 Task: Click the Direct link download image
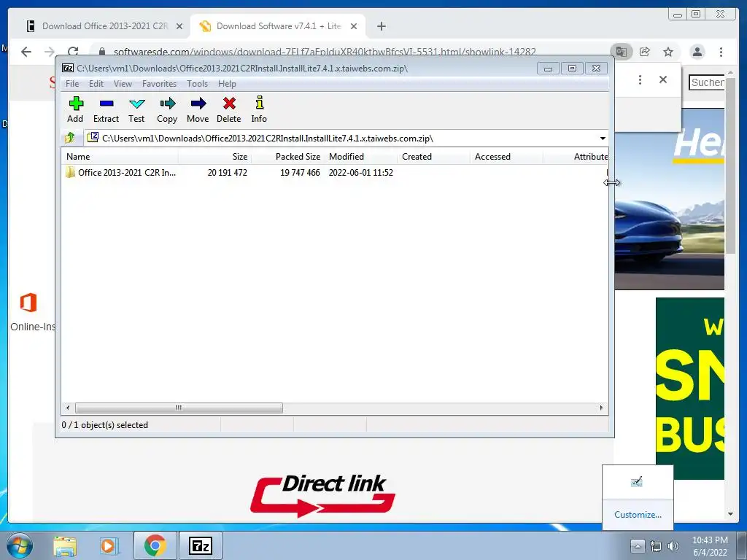pos(322,496)
